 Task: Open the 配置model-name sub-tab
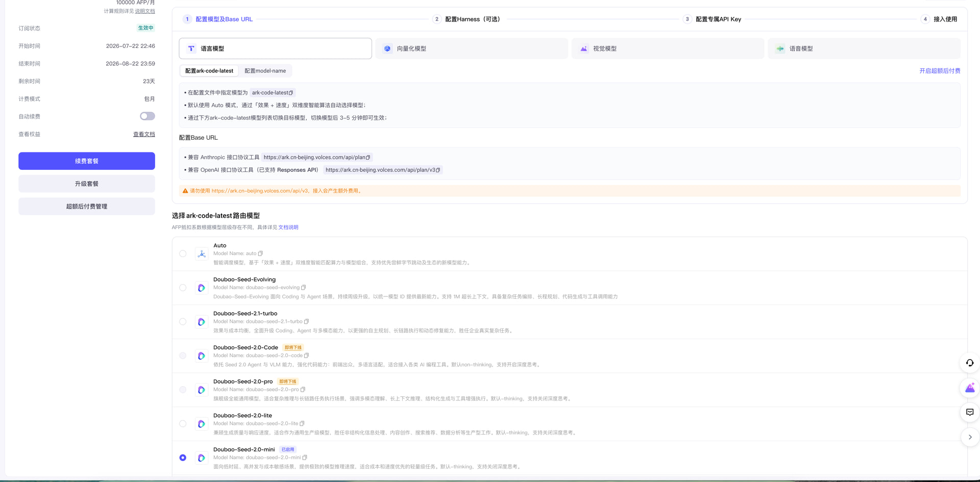[x=265, y=71]
